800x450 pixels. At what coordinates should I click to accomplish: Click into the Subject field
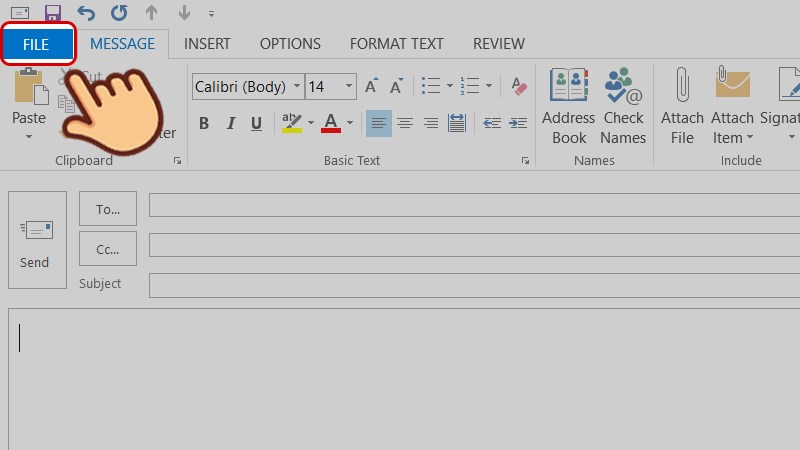tap(474, 285)
